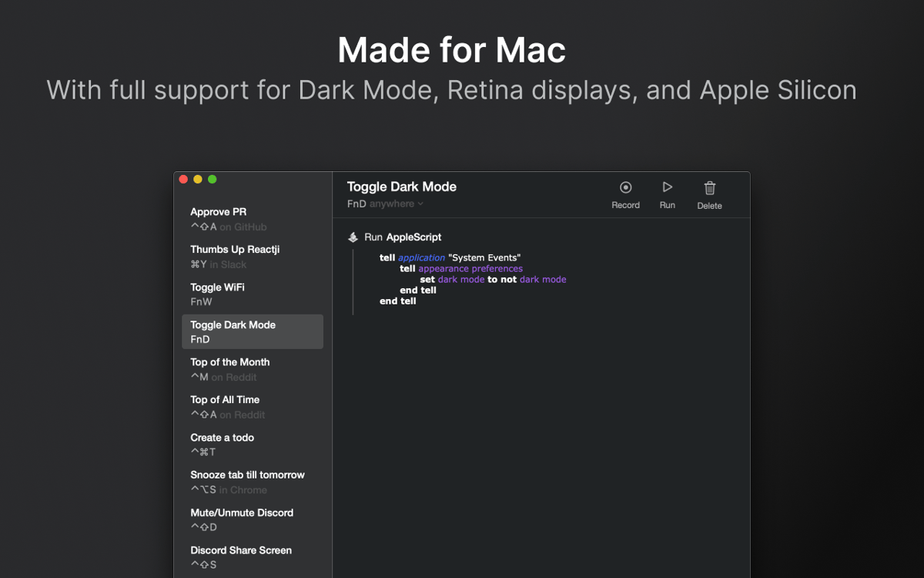924x578 pixels.
Task: Click the trash icon in the toolbar
Action: pos(708,188)
